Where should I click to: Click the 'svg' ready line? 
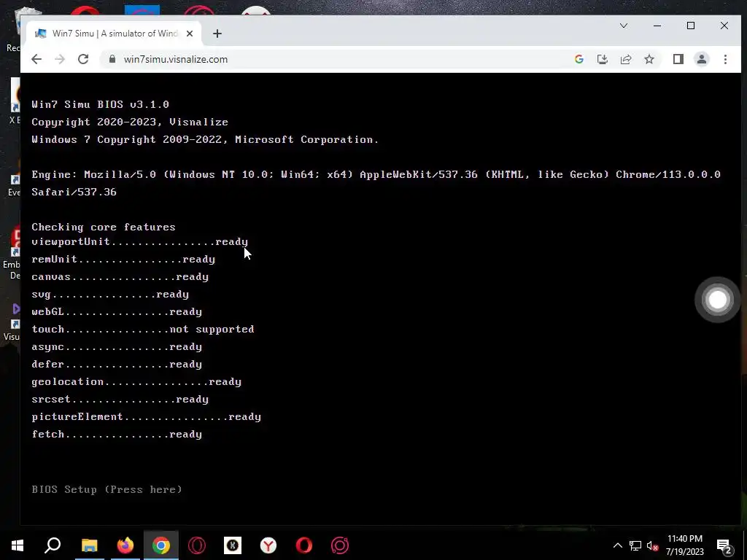(110, 295)
